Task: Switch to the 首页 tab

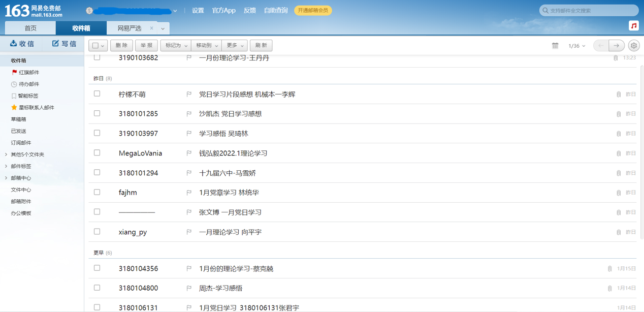Action: point(30,28)
